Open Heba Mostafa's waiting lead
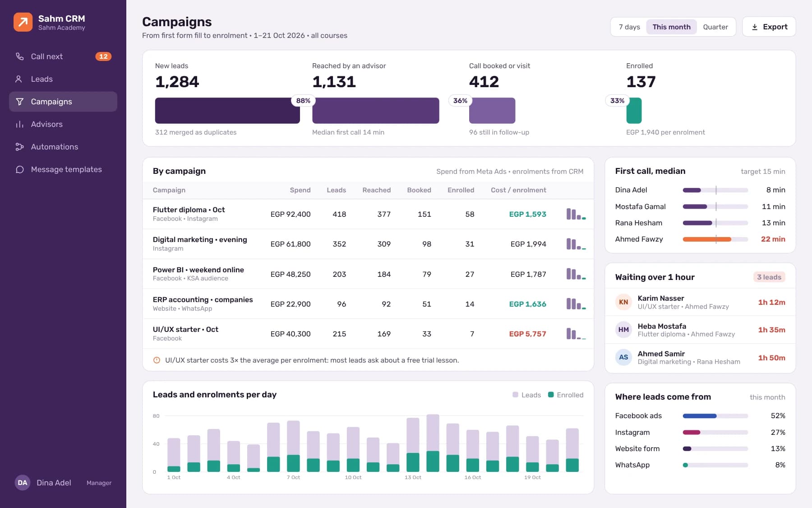 click(700, 330)
